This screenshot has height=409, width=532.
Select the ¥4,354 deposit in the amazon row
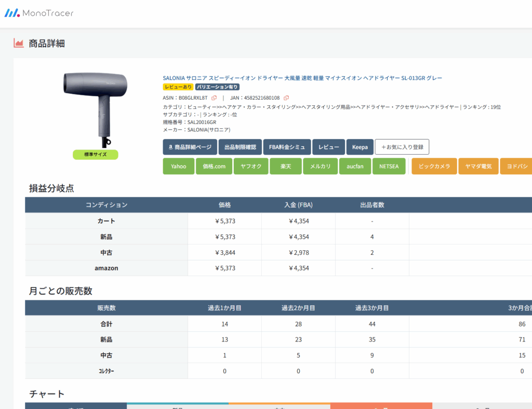299,268
